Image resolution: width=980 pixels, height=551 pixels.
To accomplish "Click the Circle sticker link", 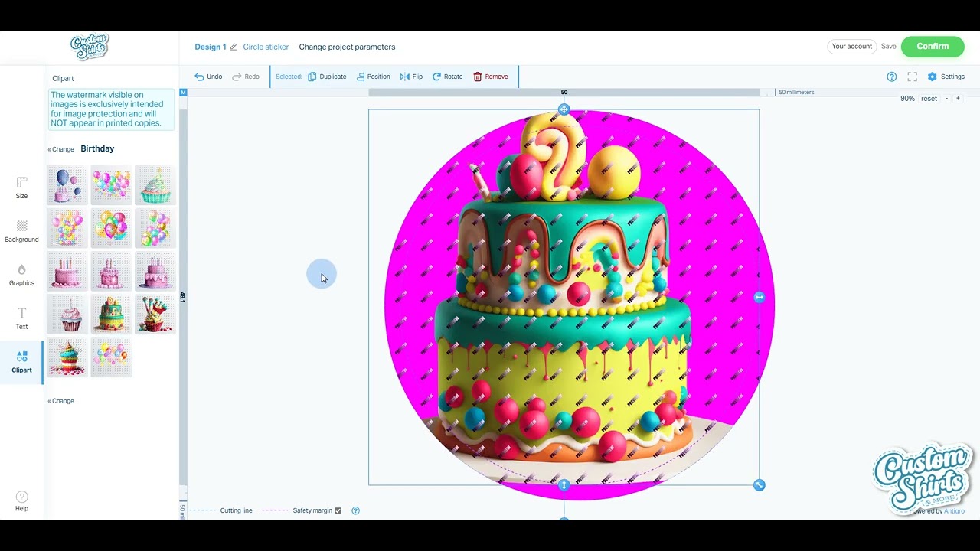I will (266, 47).
